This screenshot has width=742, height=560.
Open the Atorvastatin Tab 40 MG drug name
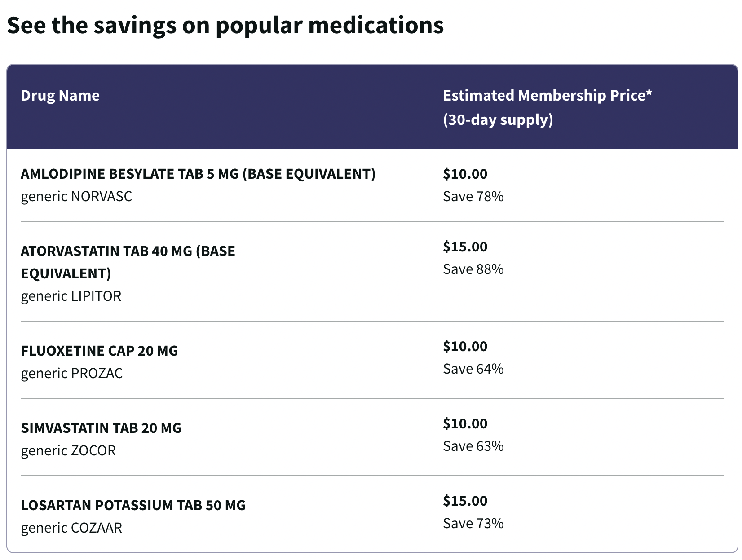coord(128,262)
